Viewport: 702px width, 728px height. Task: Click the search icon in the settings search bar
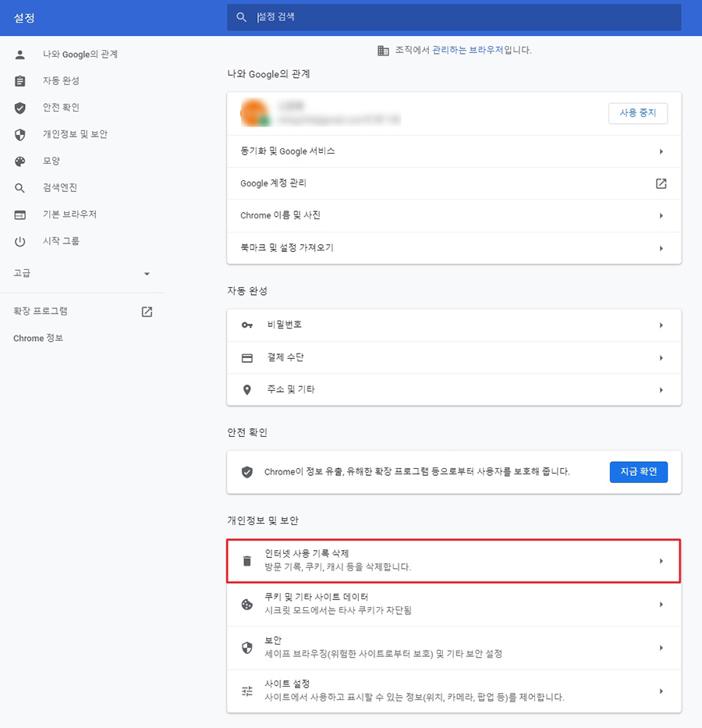coord(241,17)
